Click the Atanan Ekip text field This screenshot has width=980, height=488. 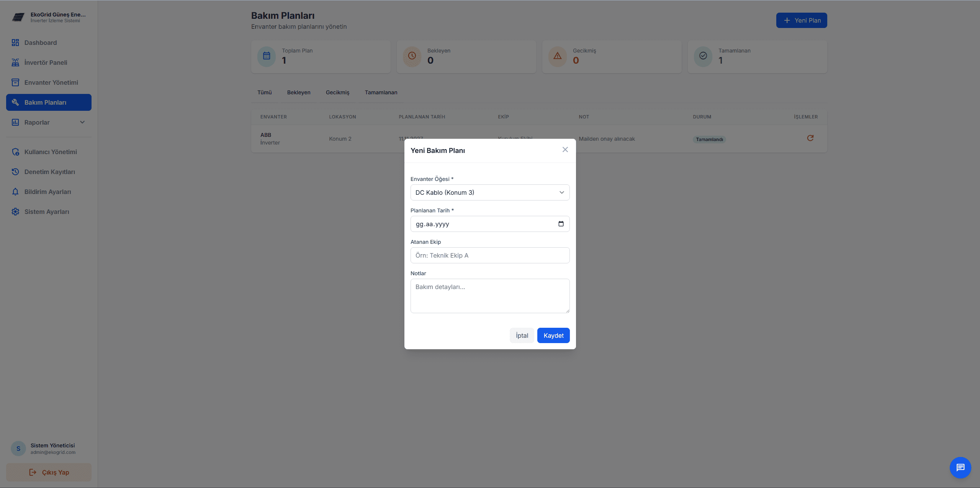489,255
